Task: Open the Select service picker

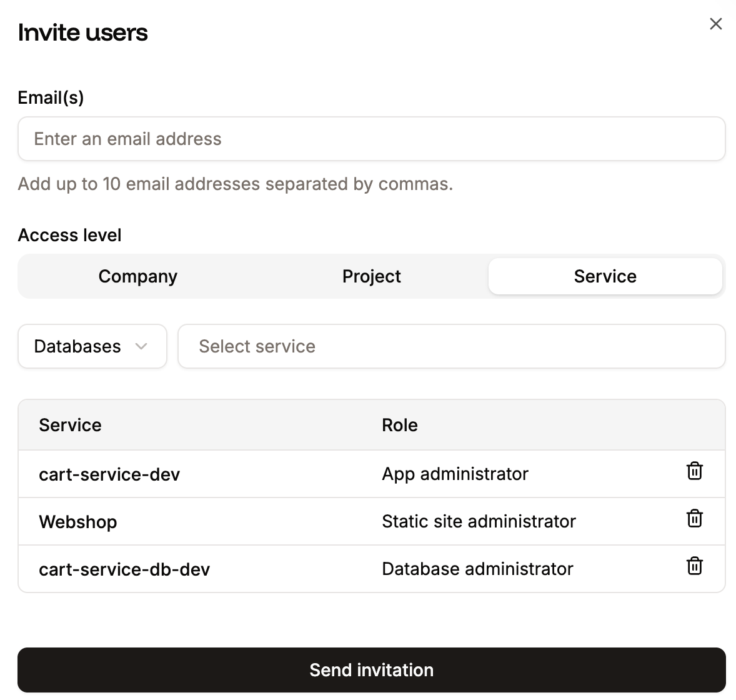Action: tap(451, 346)
